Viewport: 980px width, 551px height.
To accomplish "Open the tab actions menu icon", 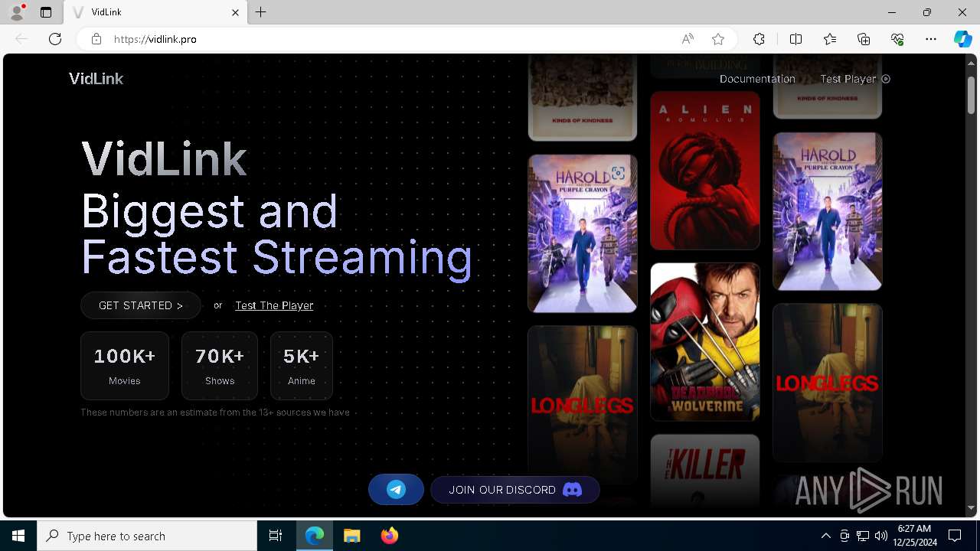I will point(46,12).
